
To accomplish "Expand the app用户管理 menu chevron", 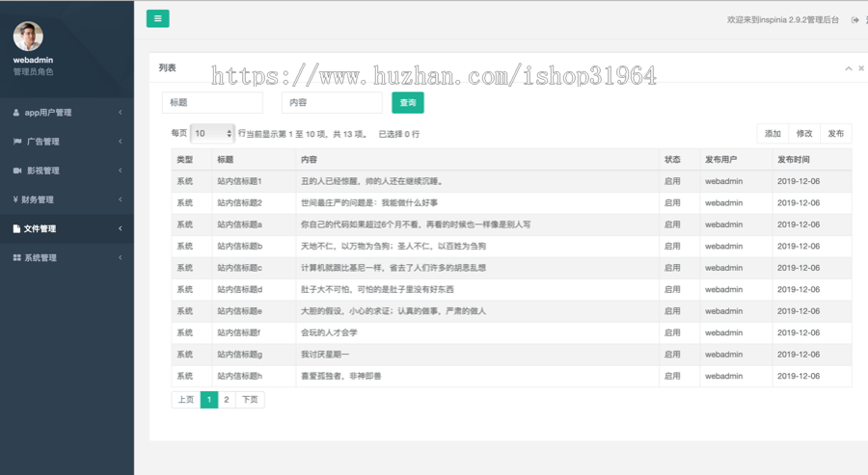I will pos(121,113).
